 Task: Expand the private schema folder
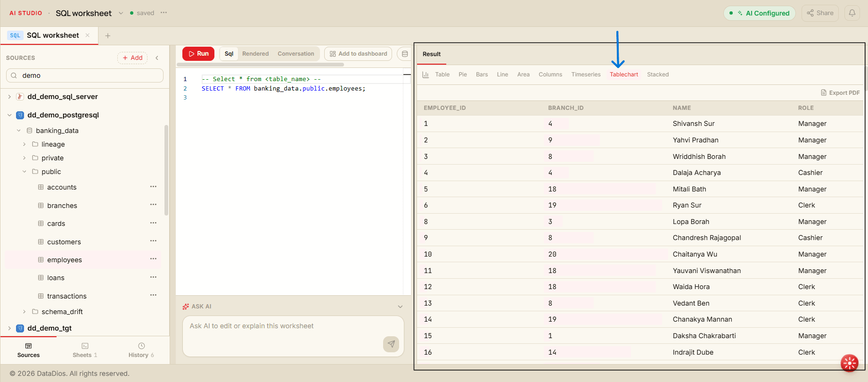tap(25, 158)
